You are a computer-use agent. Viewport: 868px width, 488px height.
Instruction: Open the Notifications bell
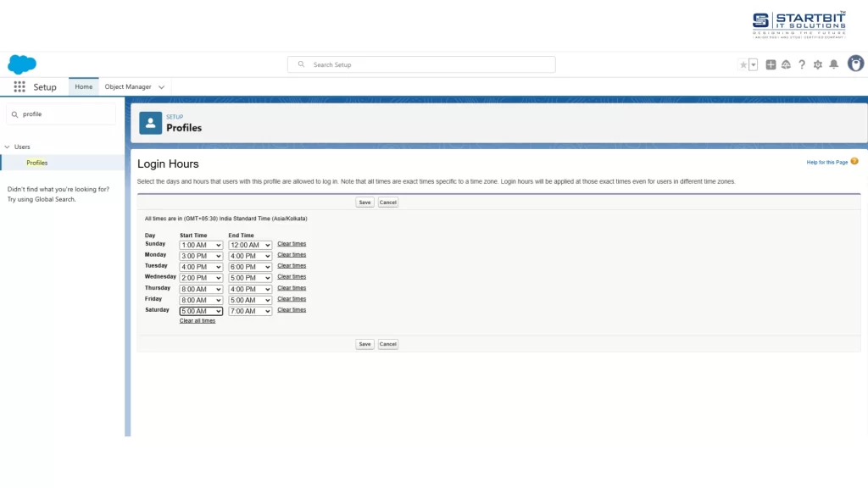(834, 64)
